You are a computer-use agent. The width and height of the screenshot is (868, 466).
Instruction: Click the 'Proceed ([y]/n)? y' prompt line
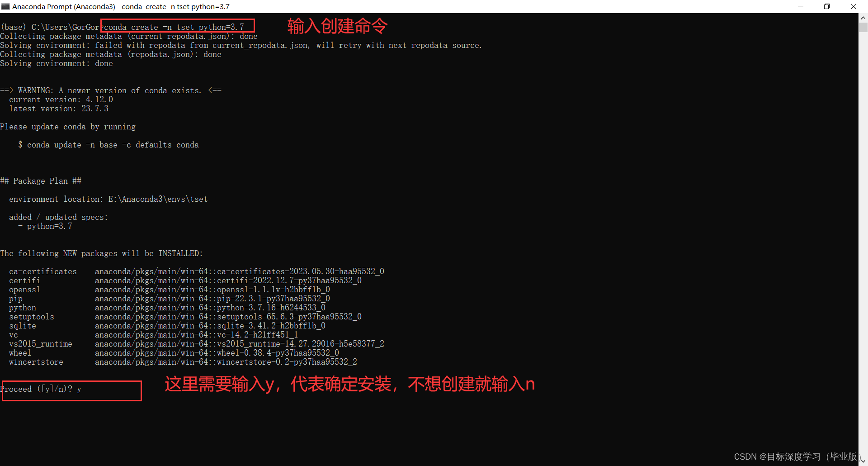(41, 389)
